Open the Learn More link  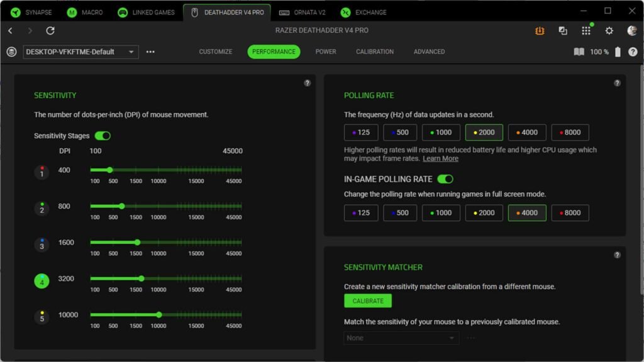tap(440, 158)
